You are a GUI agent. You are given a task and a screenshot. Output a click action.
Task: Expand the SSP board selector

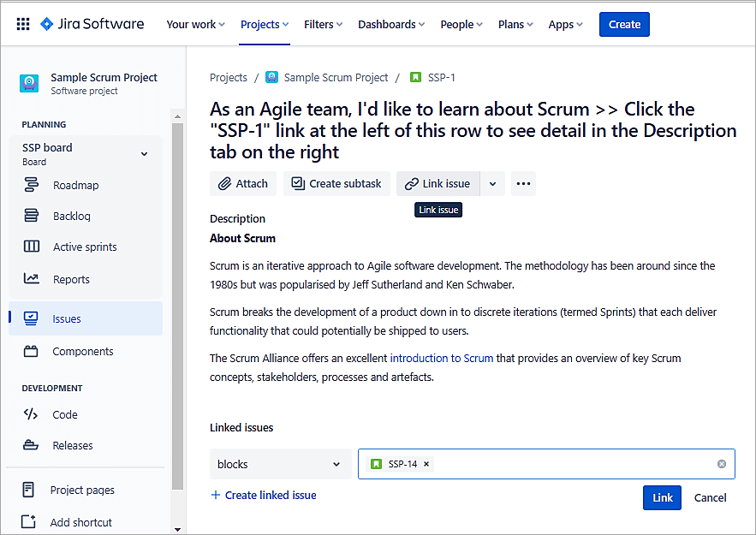click(144, 154)
